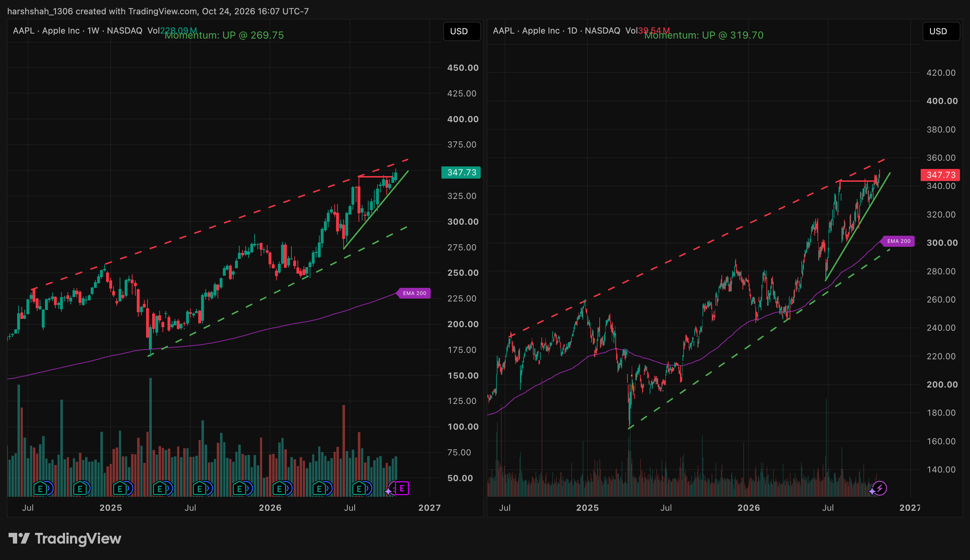Click the 'Momentum: UP @ 269.75' label
970x560 pixels.
pyautogui.click(x=224, y=35)
